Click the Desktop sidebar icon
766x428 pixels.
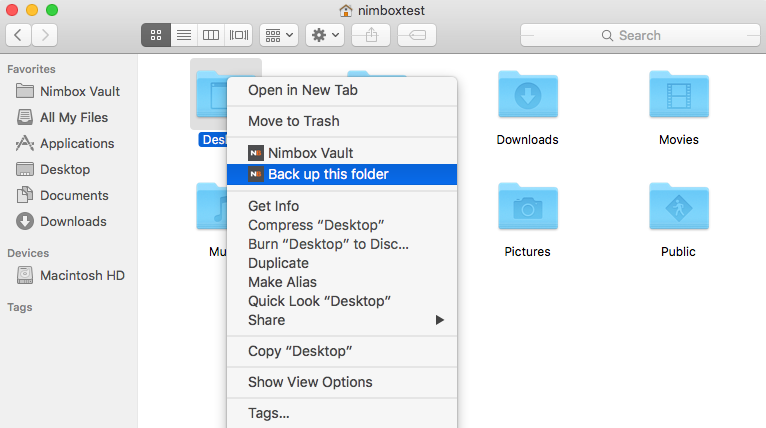click(x=25, y=169)
